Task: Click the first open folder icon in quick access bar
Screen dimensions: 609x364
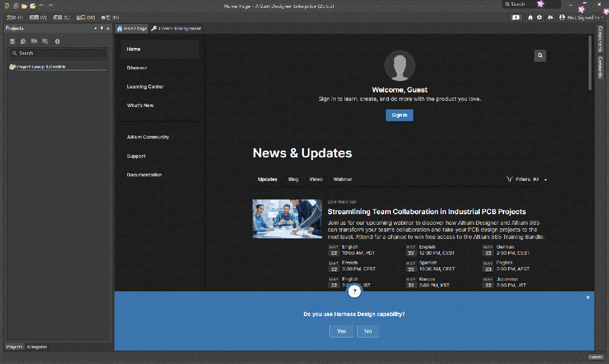Action: coord(24,6)
